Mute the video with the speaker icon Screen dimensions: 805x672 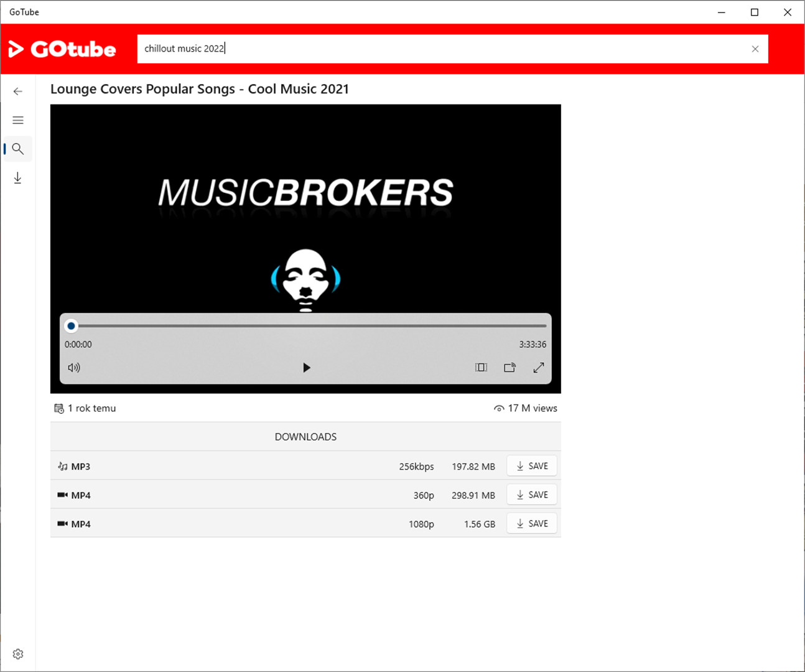[74, 368]
